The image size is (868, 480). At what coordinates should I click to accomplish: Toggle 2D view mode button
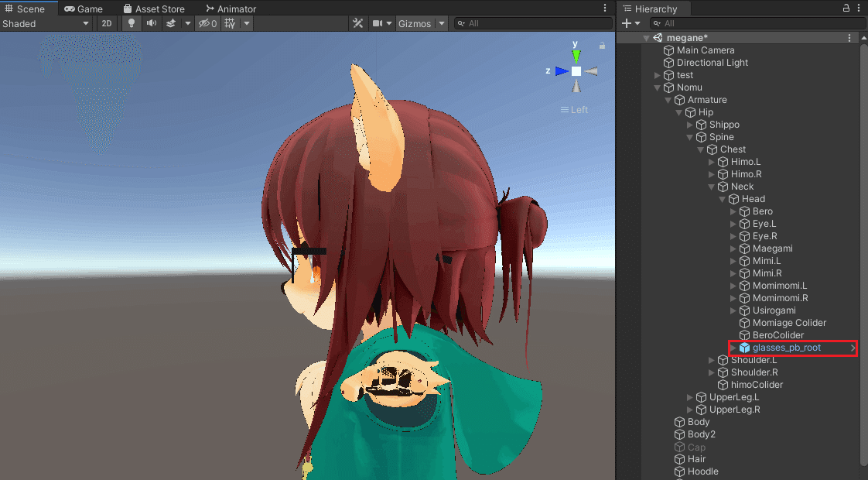[x=106, y=23]
